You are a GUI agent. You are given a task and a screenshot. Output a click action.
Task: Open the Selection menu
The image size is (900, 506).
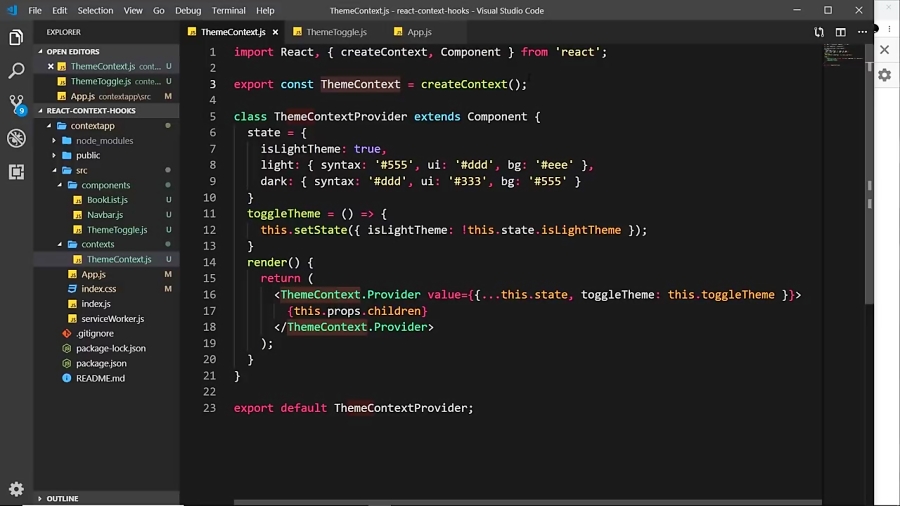pos(95,10)
